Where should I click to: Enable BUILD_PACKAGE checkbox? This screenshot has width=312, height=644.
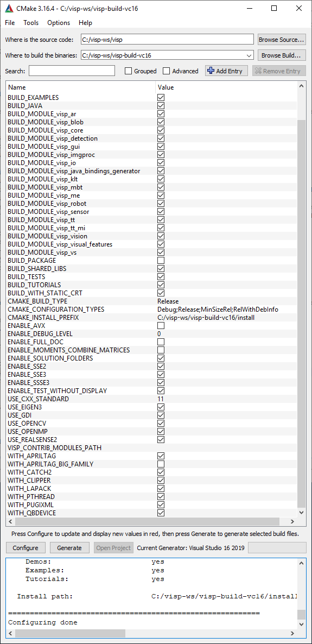(161, 261)
